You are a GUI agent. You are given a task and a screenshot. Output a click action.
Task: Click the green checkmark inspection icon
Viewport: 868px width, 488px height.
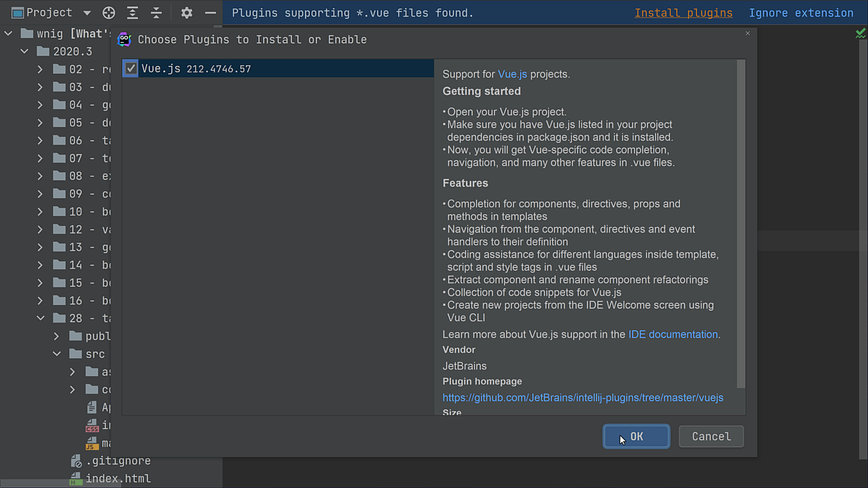pos(860,33)
